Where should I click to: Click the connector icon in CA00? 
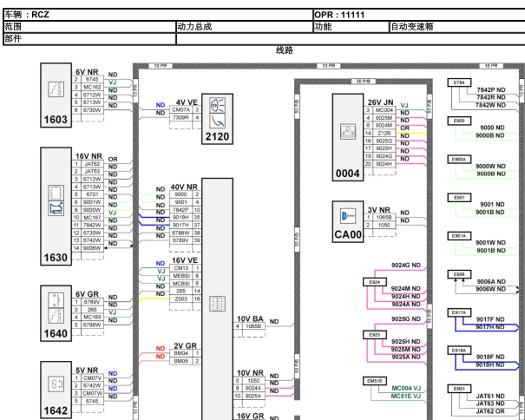tap(348, 216)
